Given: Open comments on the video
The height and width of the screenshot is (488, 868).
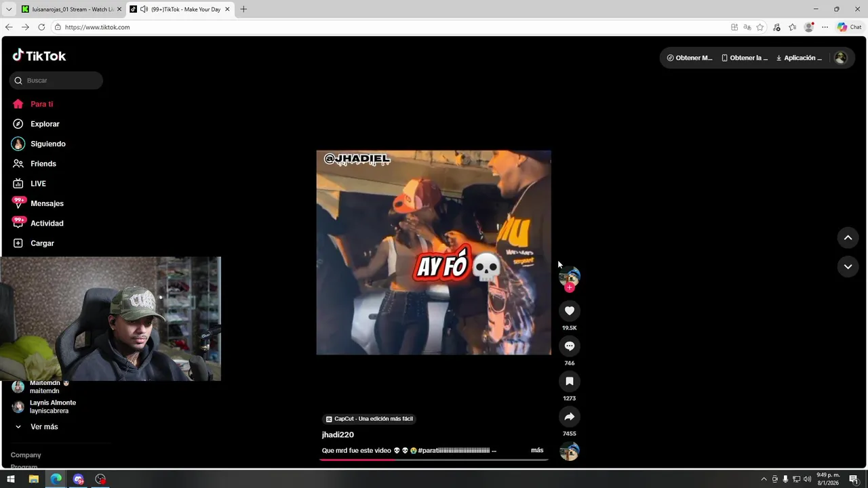Looking at the screenshot, I should (569, 346).
